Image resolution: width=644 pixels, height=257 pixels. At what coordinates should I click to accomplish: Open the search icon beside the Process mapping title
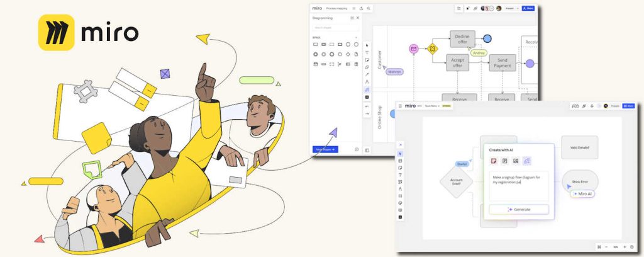tap(369, 8)
